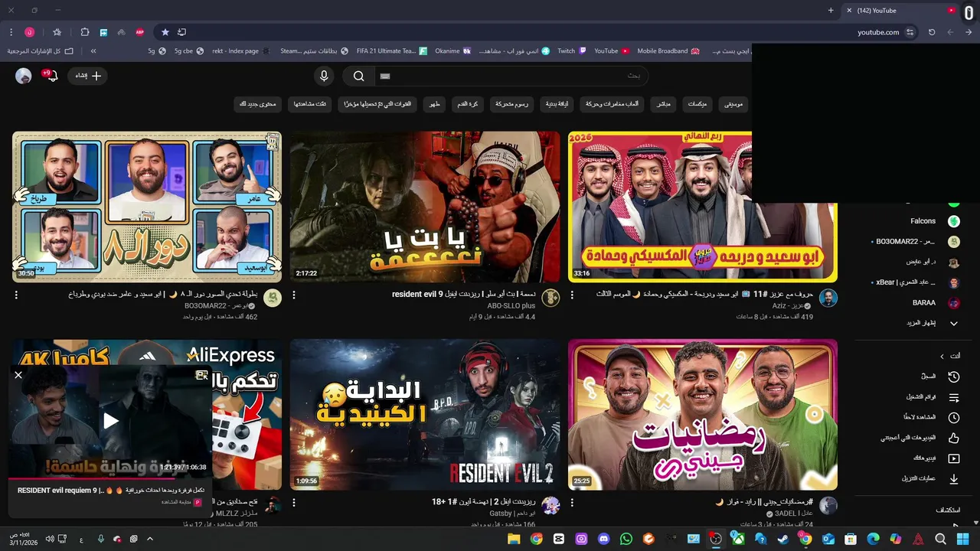Click the voice search microphone icon

click(324, 76)
